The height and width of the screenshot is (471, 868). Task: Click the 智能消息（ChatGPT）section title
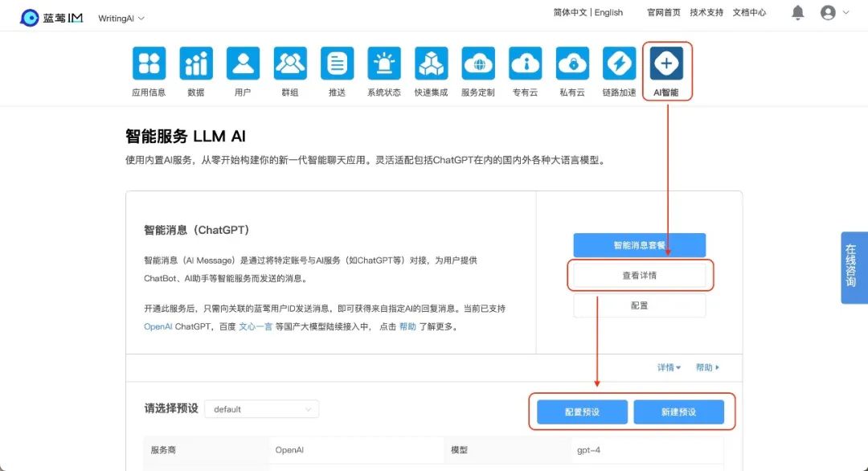(197, 230)
